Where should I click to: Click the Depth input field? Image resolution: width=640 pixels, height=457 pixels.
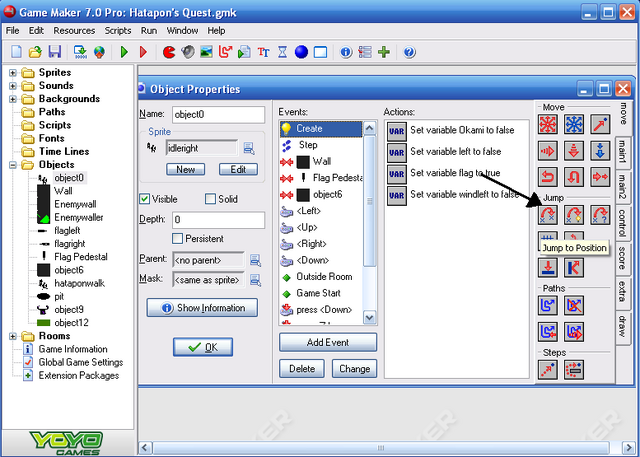[x=218, y=220]
